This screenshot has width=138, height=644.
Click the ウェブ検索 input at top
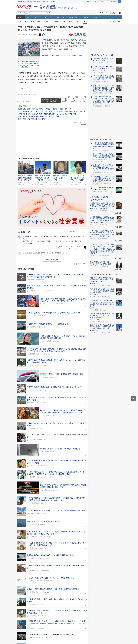(x=104, y=2)
